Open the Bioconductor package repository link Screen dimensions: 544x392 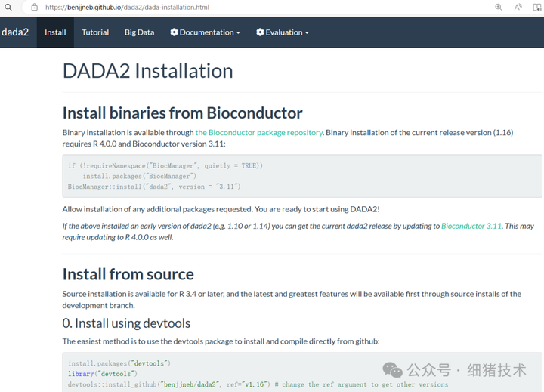pos(258,132)
